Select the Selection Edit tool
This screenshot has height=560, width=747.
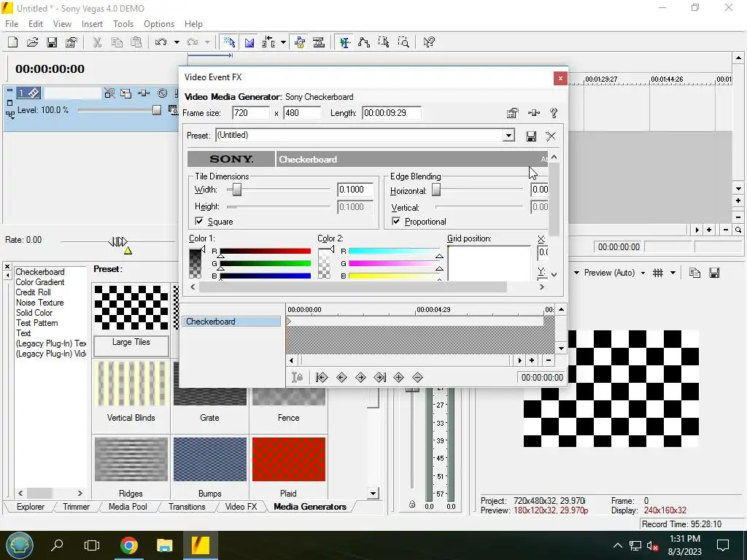point(384,42)
